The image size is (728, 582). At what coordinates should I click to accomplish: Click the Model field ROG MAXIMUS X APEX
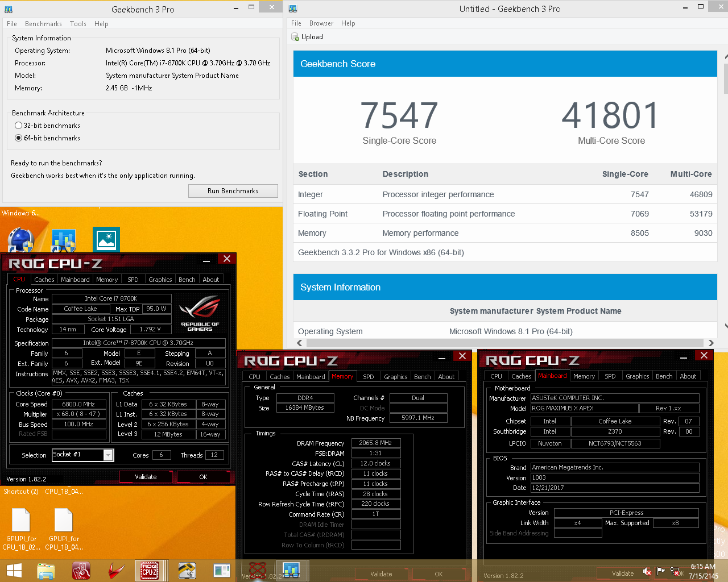[584, 408]
